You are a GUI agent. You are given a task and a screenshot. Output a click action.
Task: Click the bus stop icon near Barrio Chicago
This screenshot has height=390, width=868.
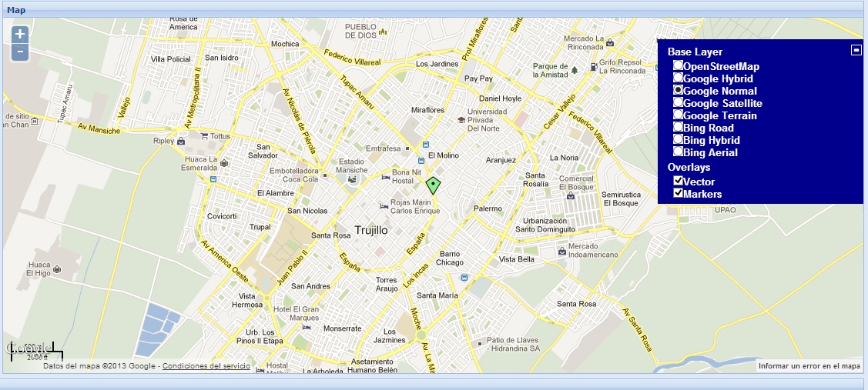coord(464,278)
